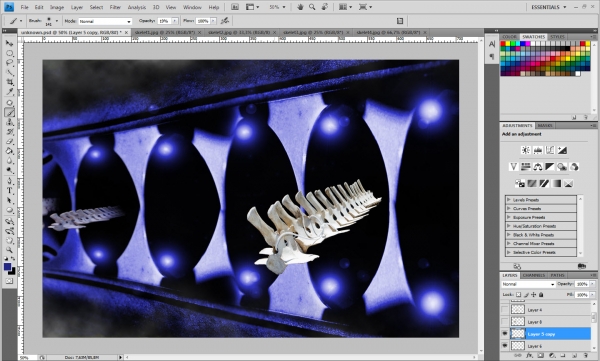
Task: Select the Type tool
Action: coord(9,191)
